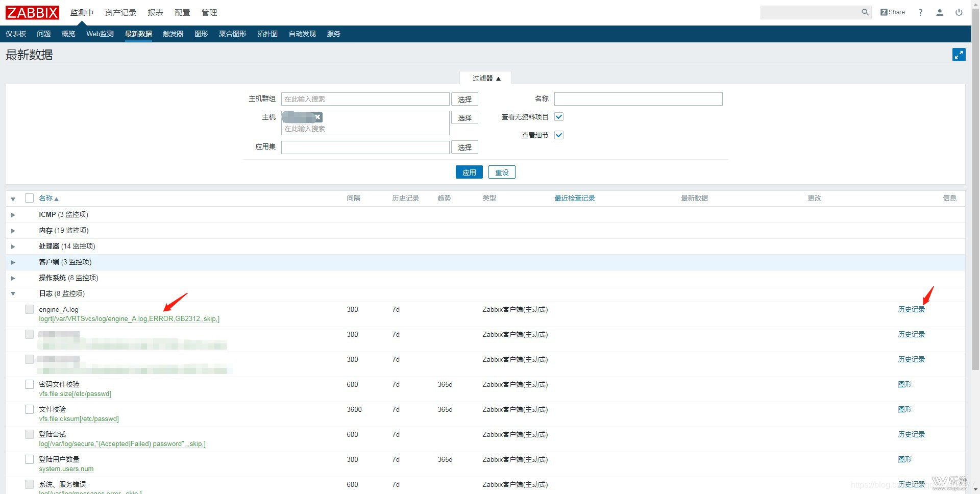
Task: Go to the 服务 submenu
Action: (334, 34)
